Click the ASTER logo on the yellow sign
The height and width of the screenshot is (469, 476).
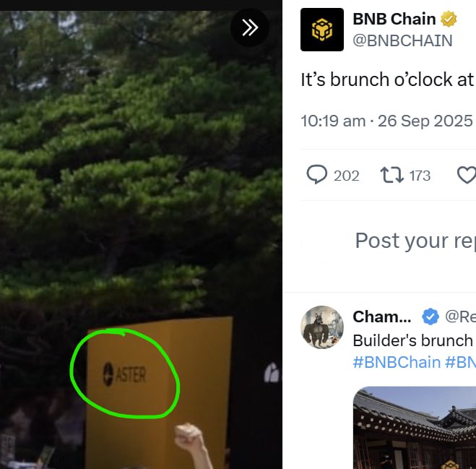[x=125, y=374]
